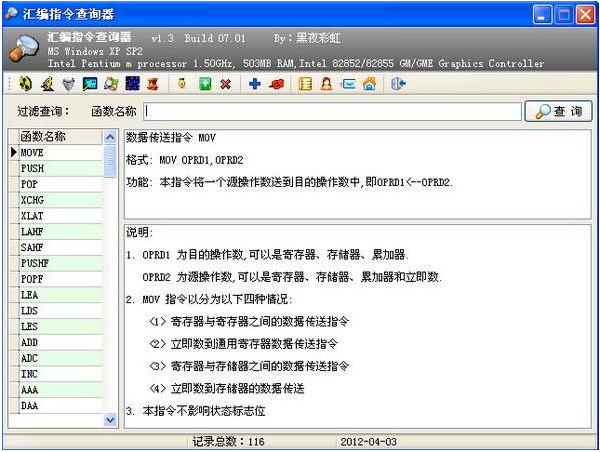Click the blue plus toolbar icon
600x452 pixels.
pos(255,84)
